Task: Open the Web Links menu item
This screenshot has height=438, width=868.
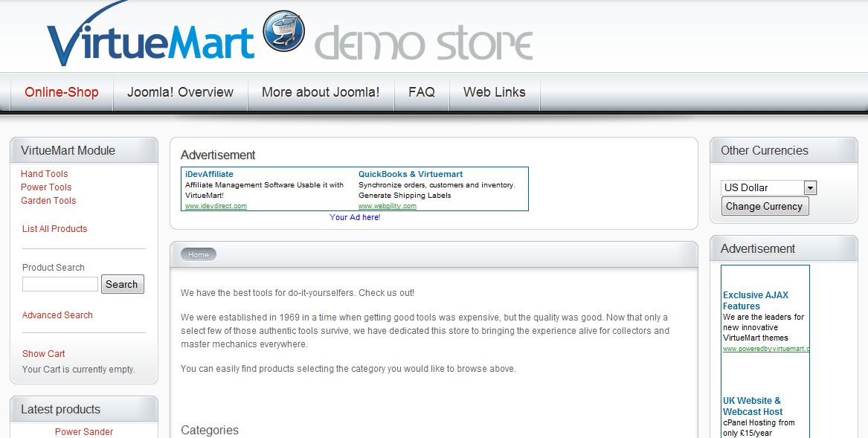Action: [x=495, y=92]
